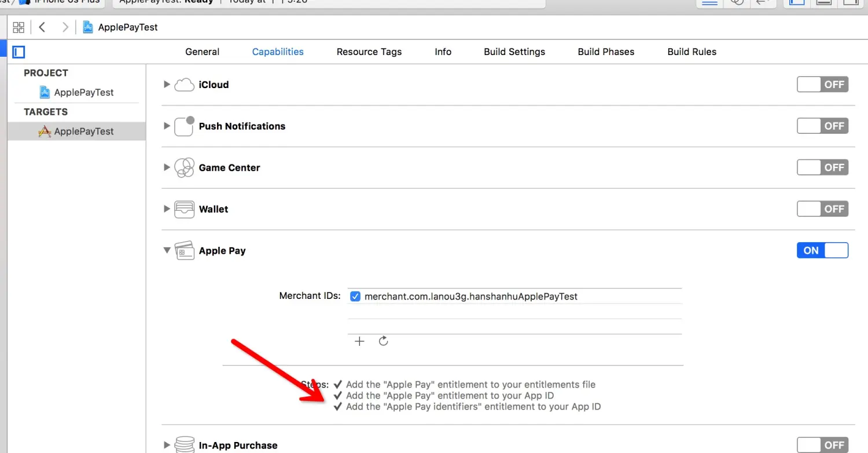Screen dimensions: 868x453
Task: Click ApplePayTest name in the jump bar
Action: 128,27
